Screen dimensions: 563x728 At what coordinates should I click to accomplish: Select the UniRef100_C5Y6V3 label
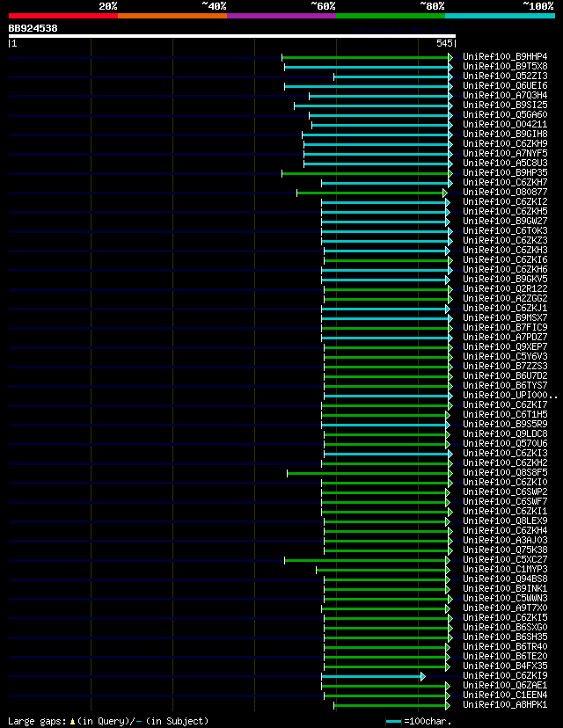coord(505,357)
